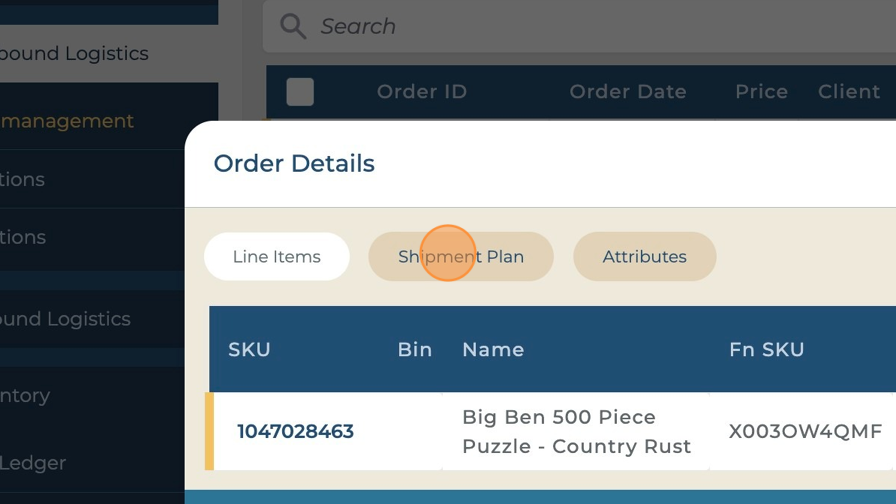Select the Attributes tab
The height and width of the screenshot is (504, 896).
click(x=644, y=257)
